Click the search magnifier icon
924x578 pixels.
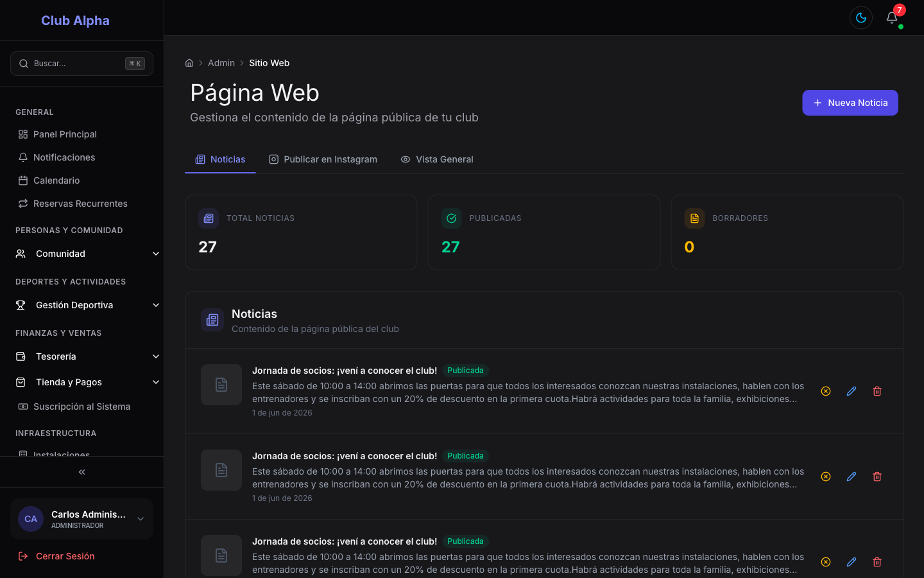pyautogui.click(x=24, y=64)
